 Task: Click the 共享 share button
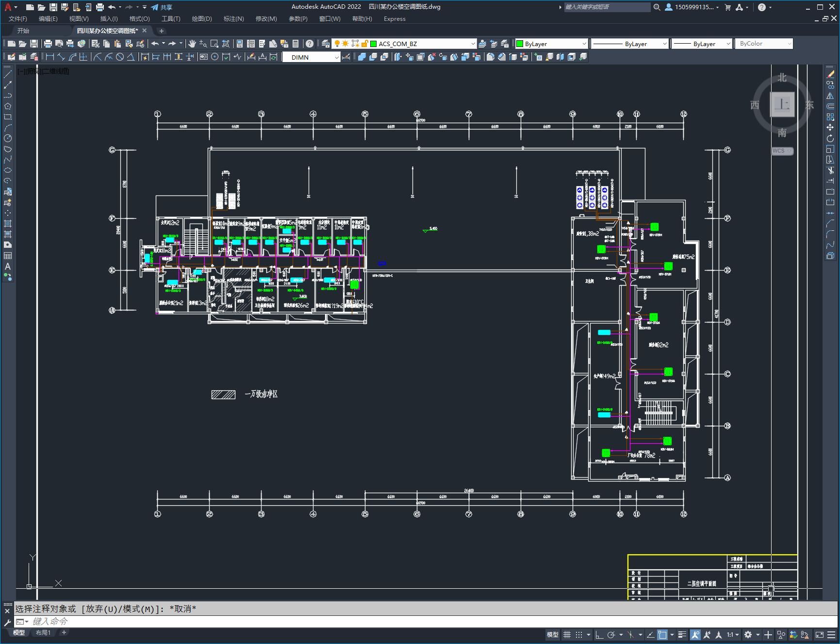tap(162, 7)
